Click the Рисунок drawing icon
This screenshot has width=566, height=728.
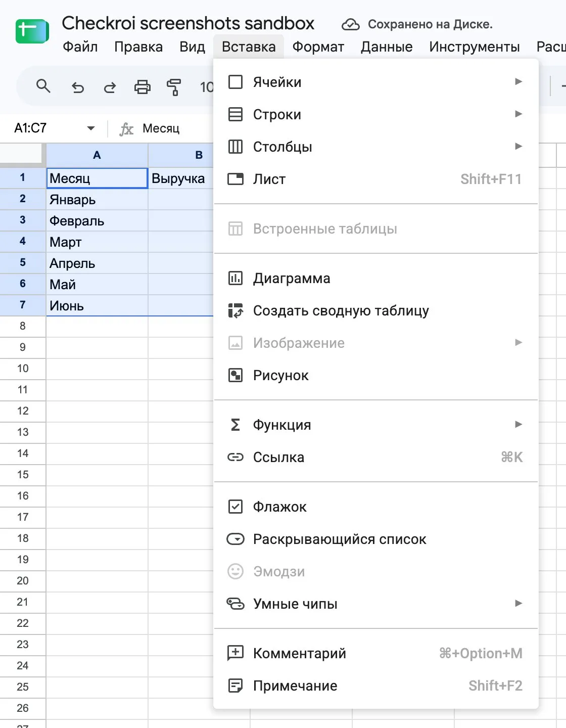(235, 375)
